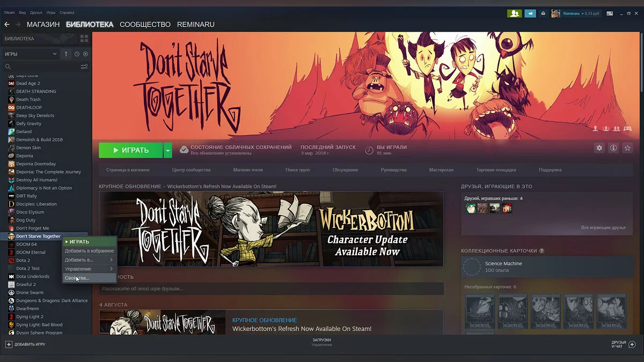Select Dying Light 2 in game list
Viewport: 644px width, 362px height.
coord(30,316)
